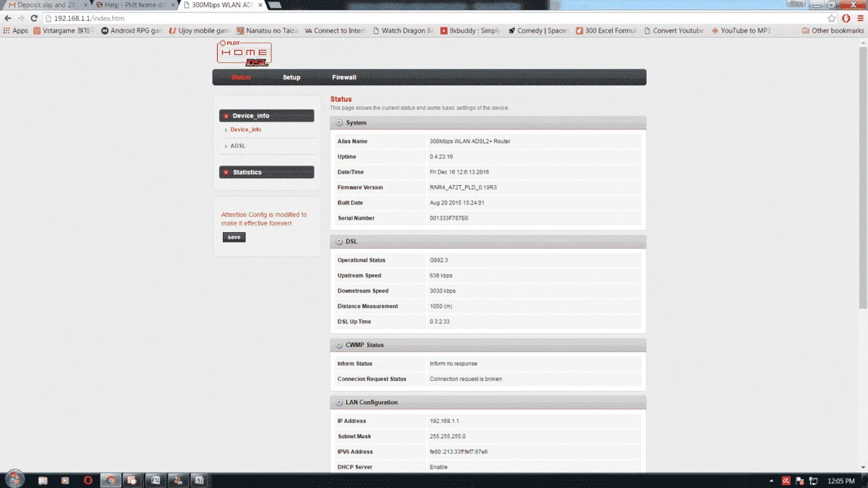Viewport: 868px width, 488px height.
Task: Open the Comedy Spacemov bookmark
Action: 539,31
